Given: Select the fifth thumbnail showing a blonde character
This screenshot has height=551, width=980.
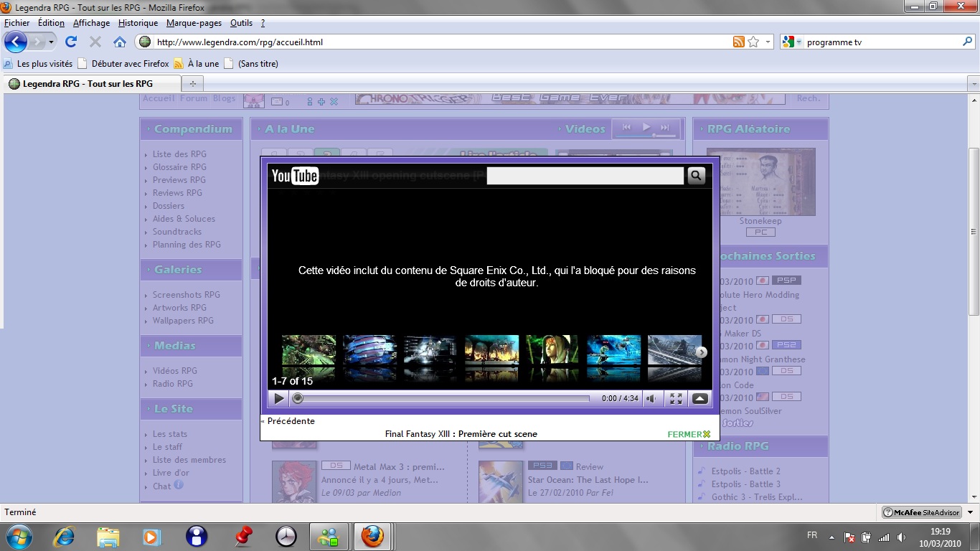Looking at the screenshot, I should 552,351.
